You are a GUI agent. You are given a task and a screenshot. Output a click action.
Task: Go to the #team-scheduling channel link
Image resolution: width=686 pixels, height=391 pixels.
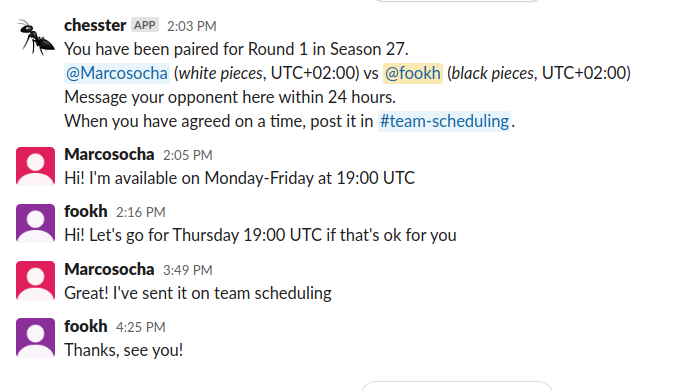click(x=444, y=121)
